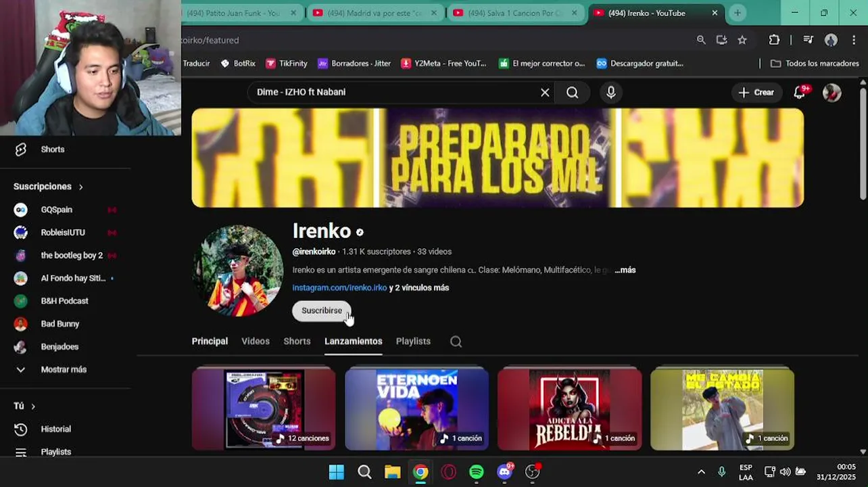The image size is (868, 487).
Task: Install app icon in address bar
Action: pos(721,40)
